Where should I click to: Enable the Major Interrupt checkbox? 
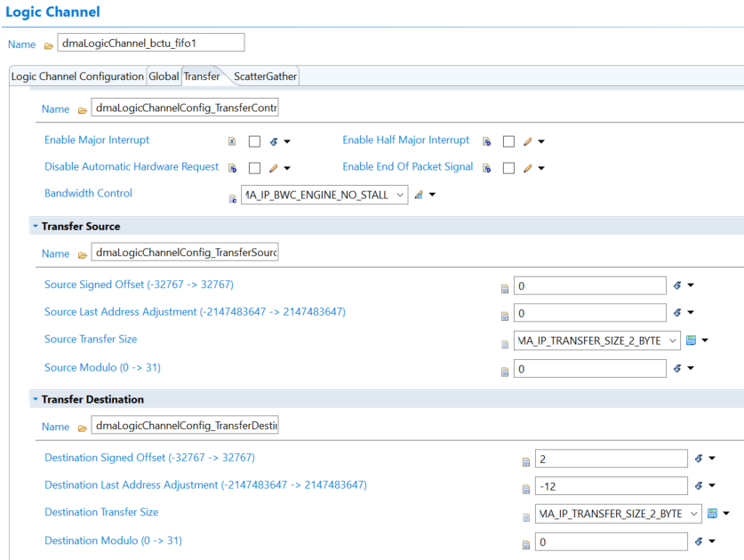coord(254,141)
